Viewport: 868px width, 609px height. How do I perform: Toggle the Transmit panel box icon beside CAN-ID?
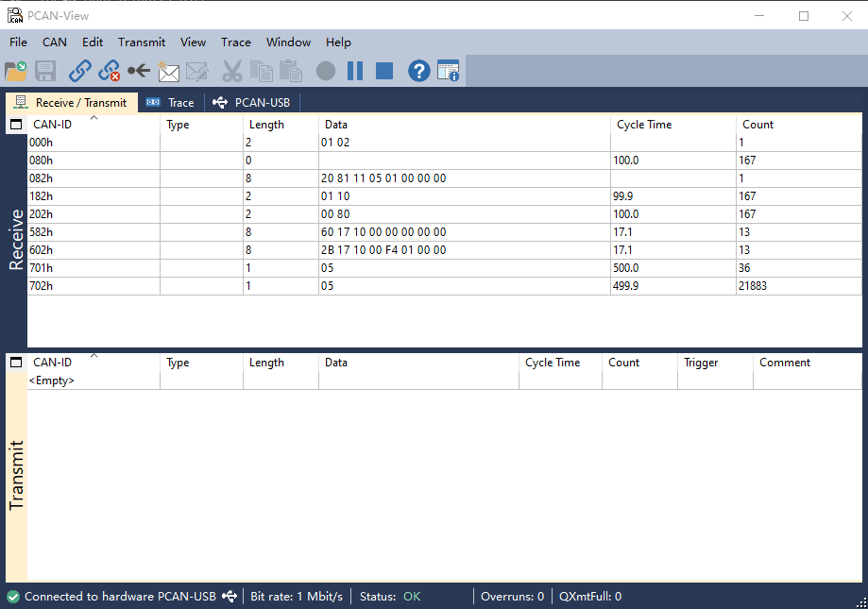click(x=16, y=363)
